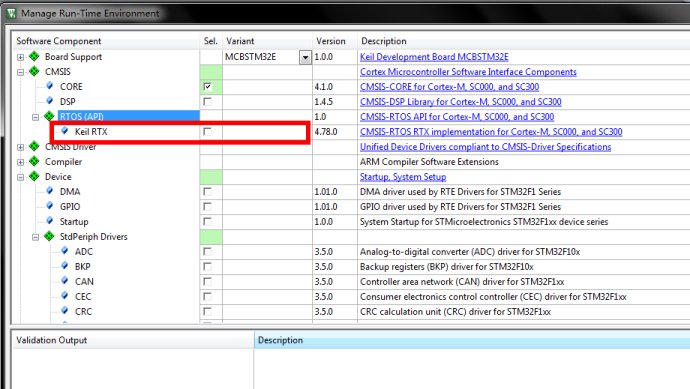690x389 pixels.
Task: Open the Unified Device Drivers link
Action: (x=485, y=147)
